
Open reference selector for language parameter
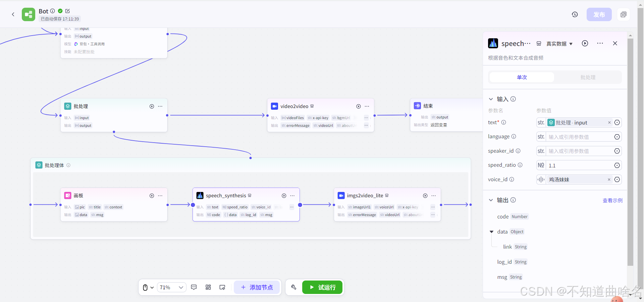click(x=617, y=137)
